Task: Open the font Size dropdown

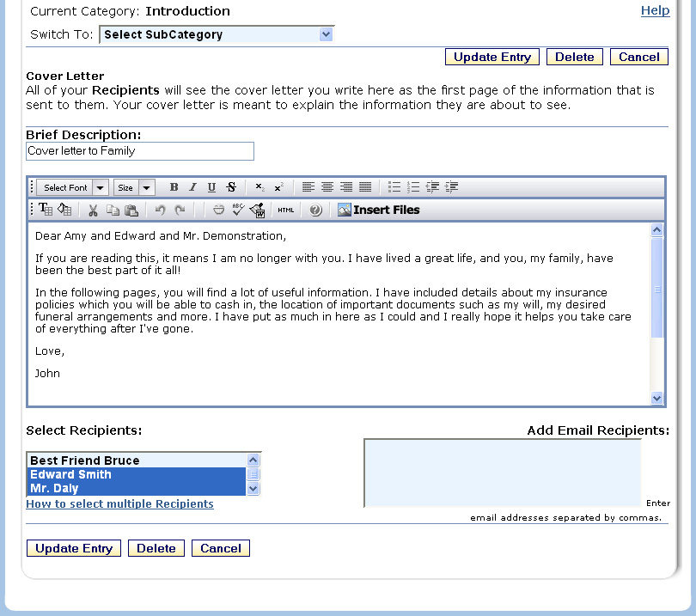Action: point(134,188)
